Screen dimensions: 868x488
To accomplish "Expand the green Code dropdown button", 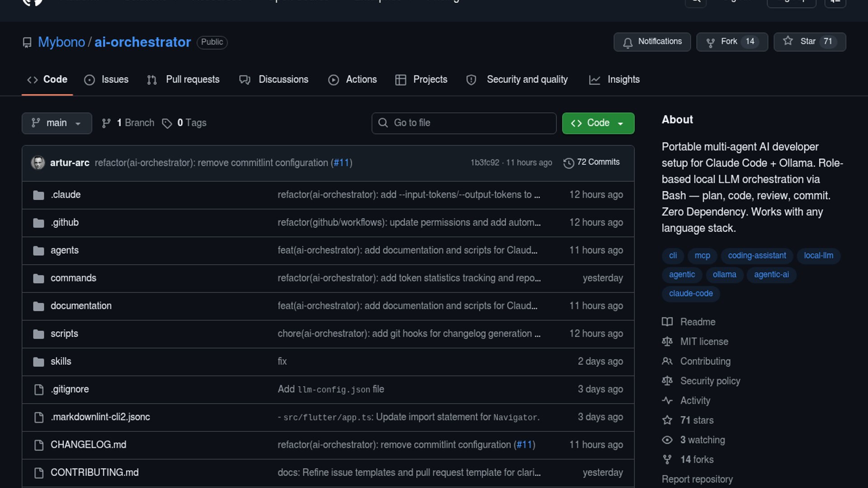I will click(x=598, y=123).
